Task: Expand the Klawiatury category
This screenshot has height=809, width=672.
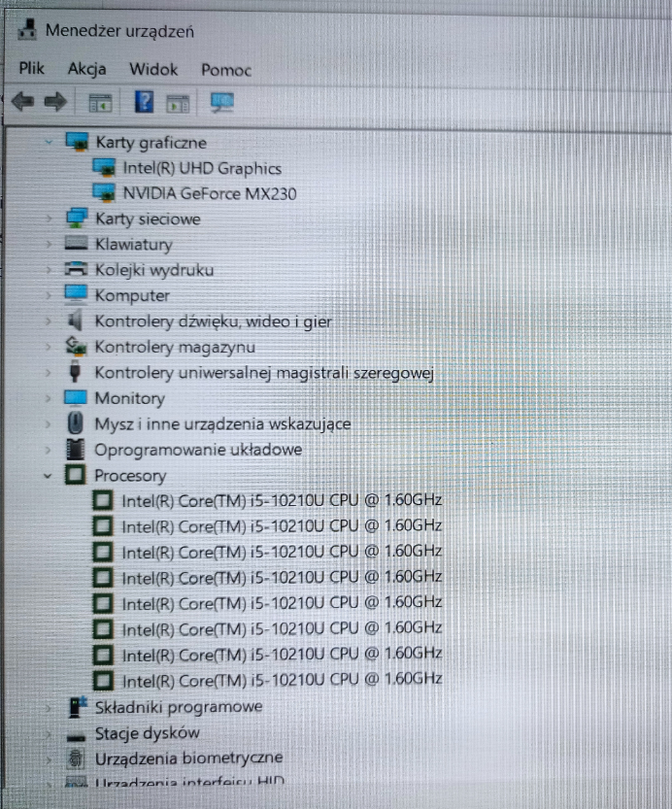Action: (49, 244)
